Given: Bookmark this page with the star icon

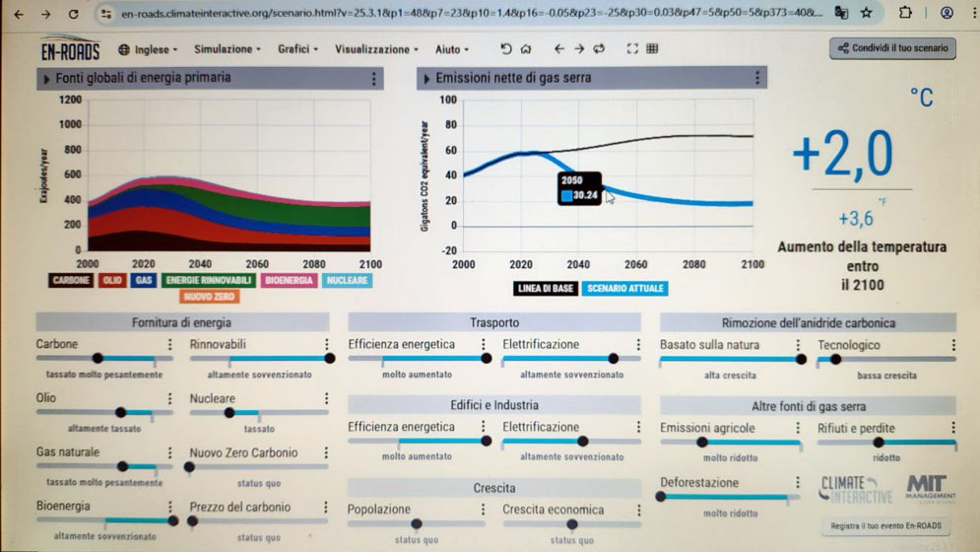Looking at the screenshot, I should pos(866,13).
